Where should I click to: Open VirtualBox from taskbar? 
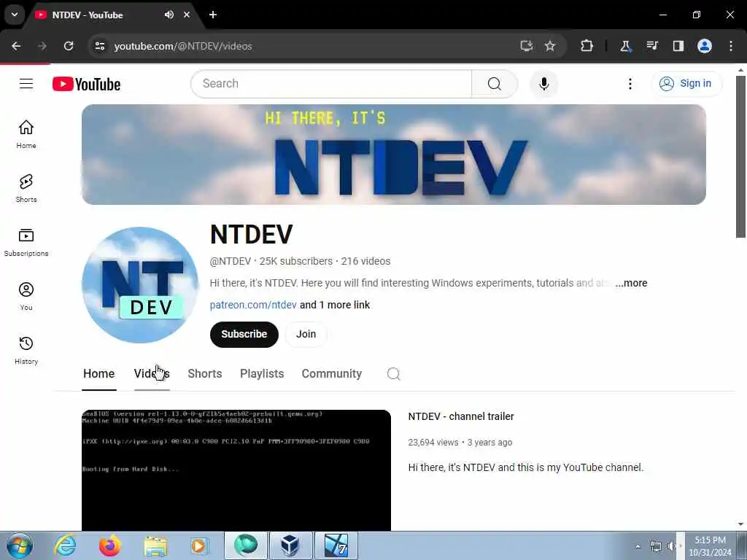click(x=290, y=545)
